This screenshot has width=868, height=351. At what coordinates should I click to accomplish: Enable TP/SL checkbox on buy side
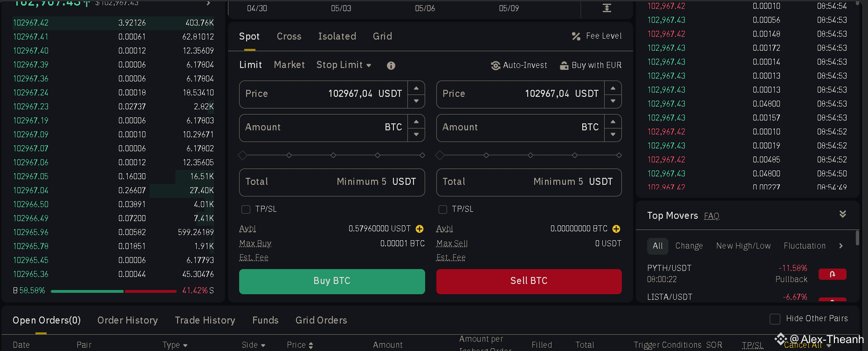246,209
